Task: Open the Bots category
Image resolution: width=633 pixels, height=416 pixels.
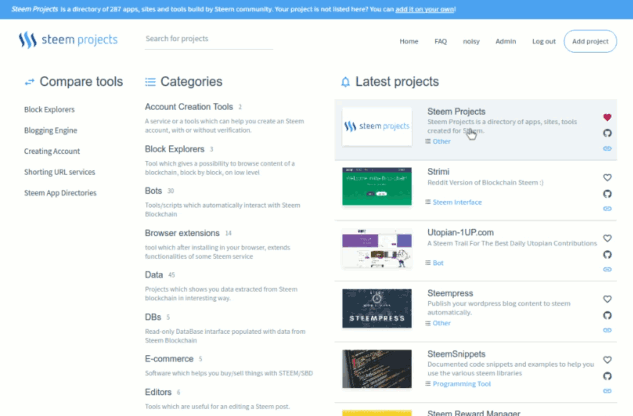Action: [x=153, y=191]
